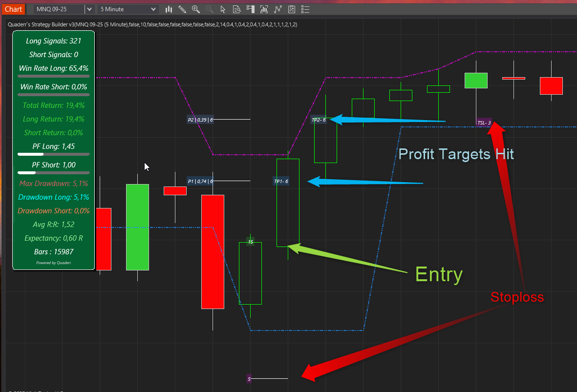This screenshot has width=577, height=392.
Task: Click the MNQ 09-25 instrument field
Action: click(59, 9)
